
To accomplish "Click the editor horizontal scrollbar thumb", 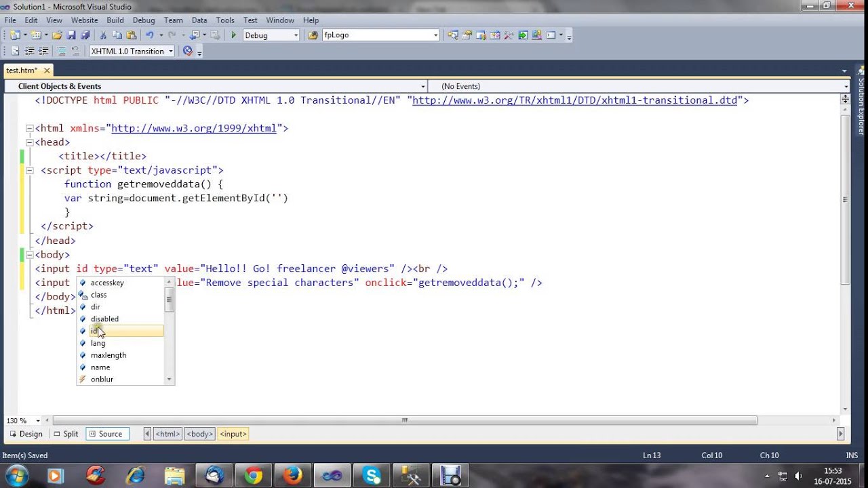I will click(405, 421).
